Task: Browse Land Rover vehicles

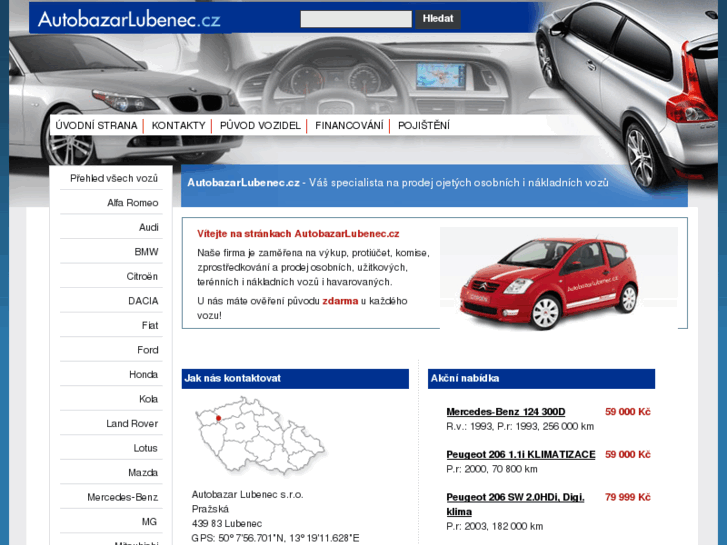Action: [132, 423]
